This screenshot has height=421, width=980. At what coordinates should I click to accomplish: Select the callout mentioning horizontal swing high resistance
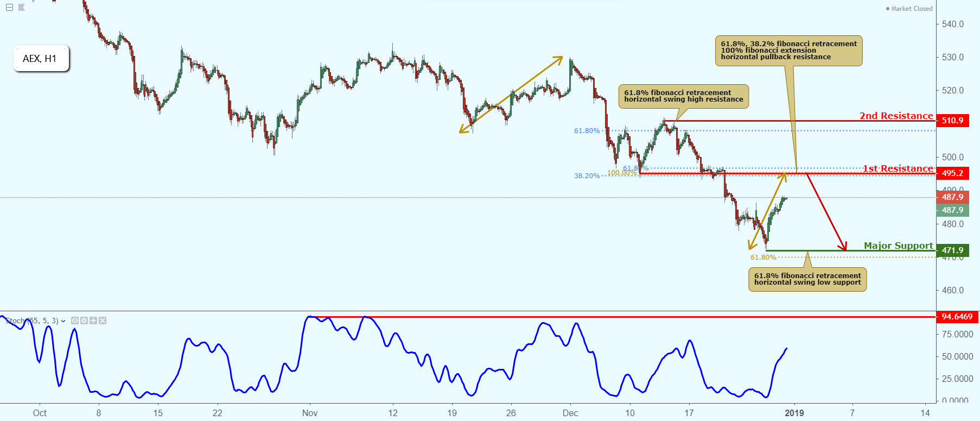tap(684, 96)
